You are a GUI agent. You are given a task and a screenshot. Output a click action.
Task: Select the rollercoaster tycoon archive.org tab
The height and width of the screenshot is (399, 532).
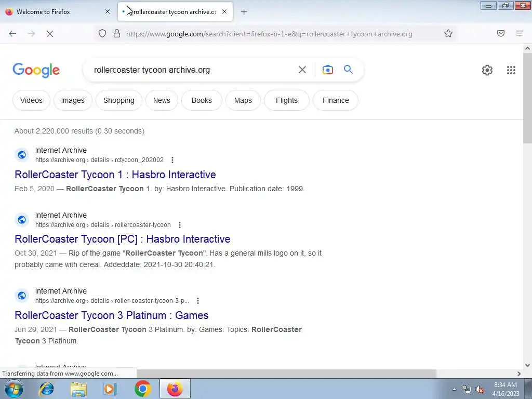[x=175, y=11]
